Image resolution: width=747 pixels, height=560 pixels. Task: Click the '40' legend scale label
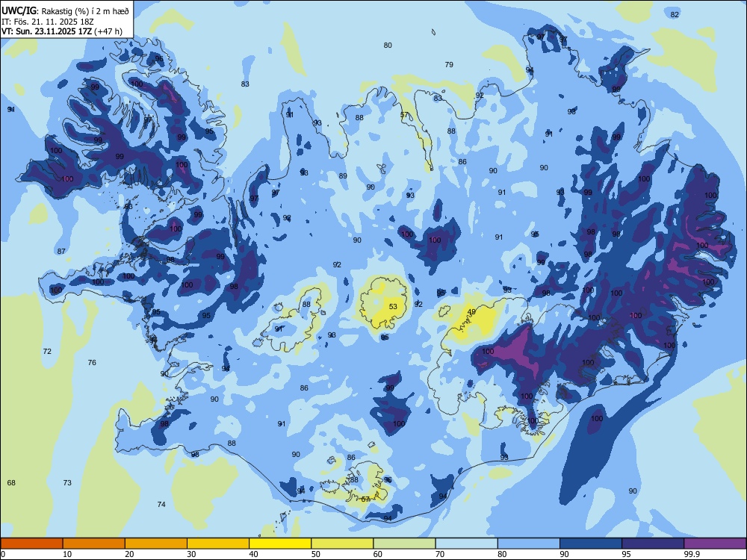(254, 554)
